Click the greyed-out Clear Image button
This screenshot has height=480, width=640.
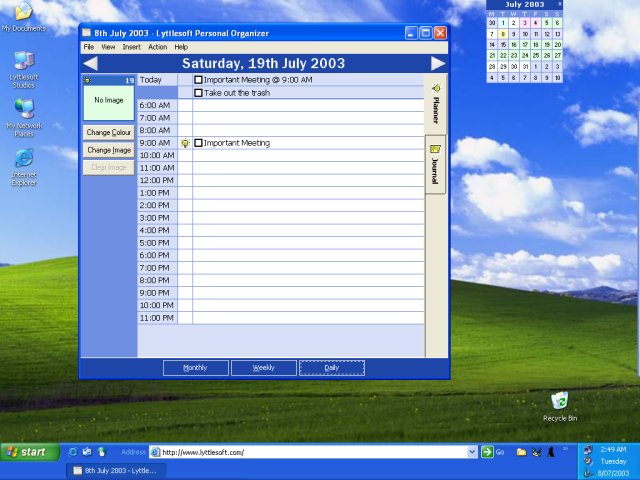click(x=109, y=167)
